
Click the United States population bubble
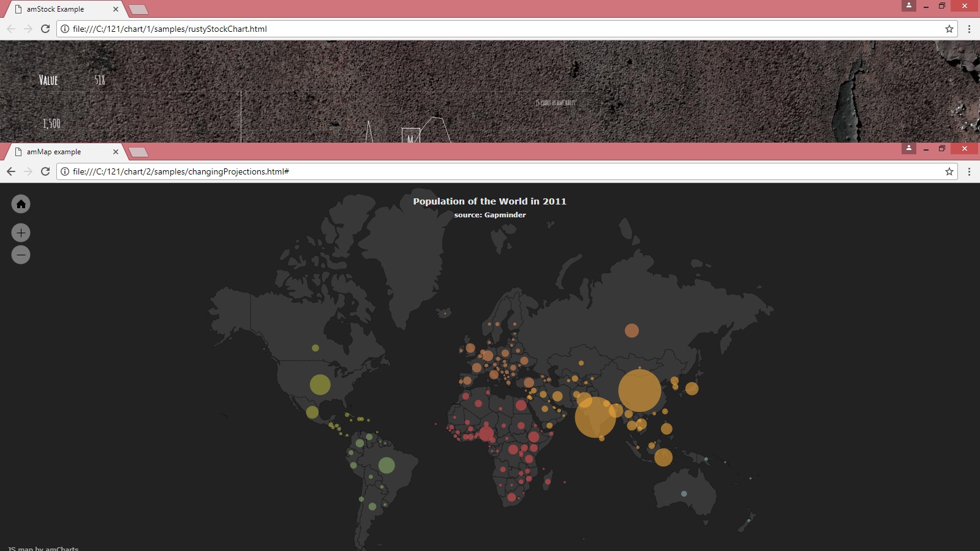[x=320, y=384]
